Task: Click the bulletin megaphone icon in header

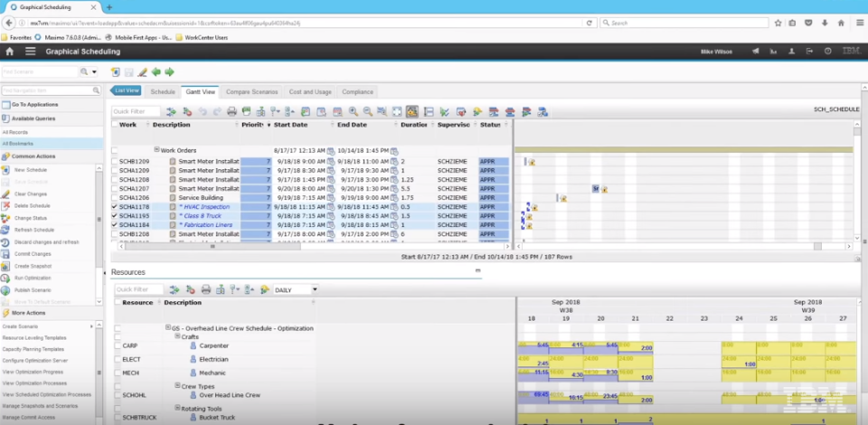Action: (x=755, y=52)
